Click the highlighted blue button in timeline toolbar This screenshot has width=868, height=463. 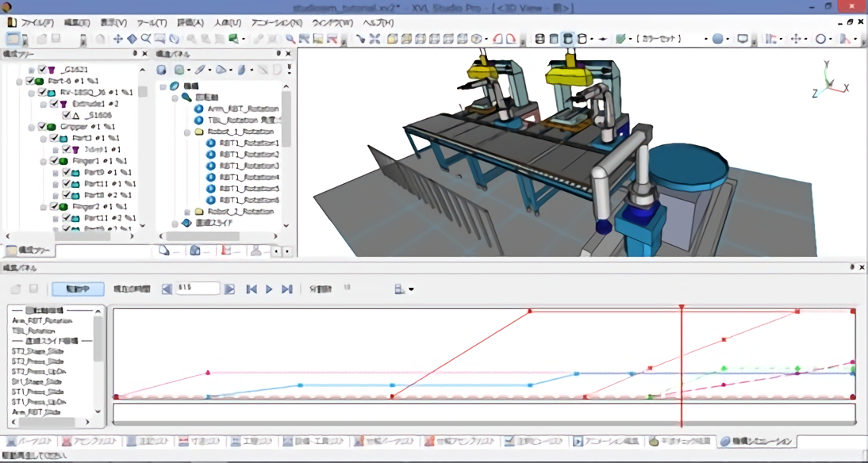coord(78,289)
